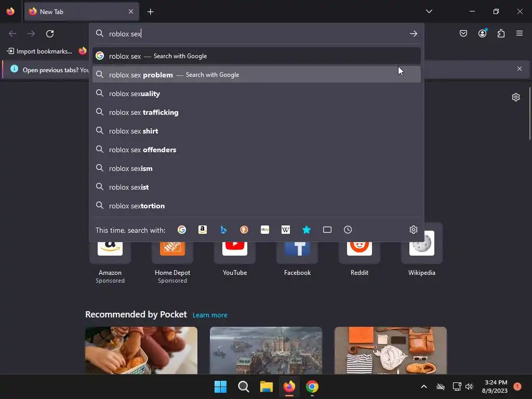
Task: Click Import bookmarks in toolbar
Action: click(x=39, y=51)
